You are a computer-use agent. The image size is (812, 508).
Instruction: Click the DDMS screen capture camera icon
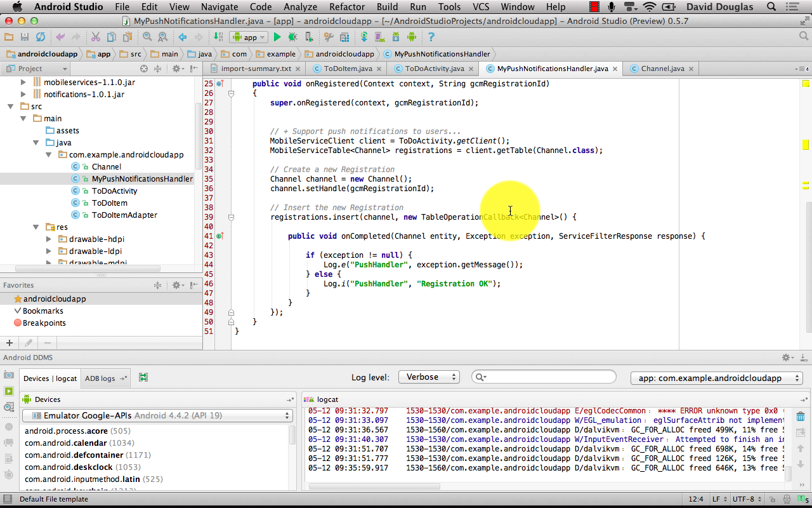[9, 376]
